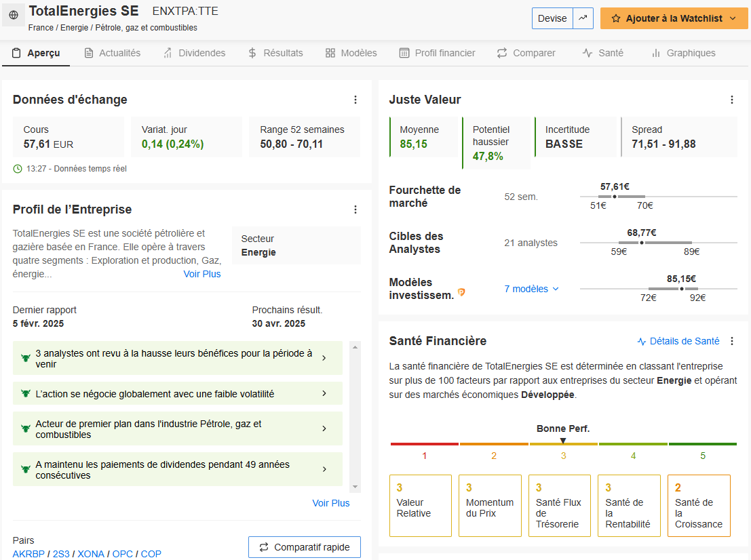Click the analysts target 68,77€ range marker
This screenshot has height=560, width=751.
click(x=642, y=243)
